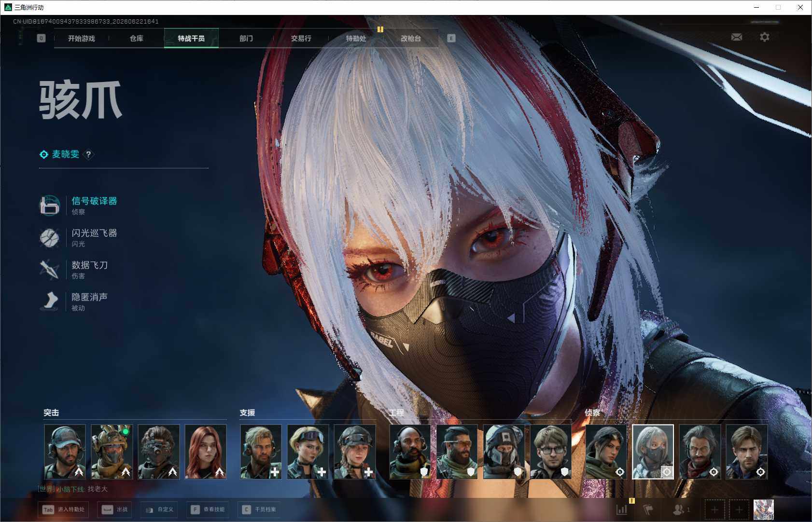
Task: Open the 自定义 customize button
Action: click(159, 509)
